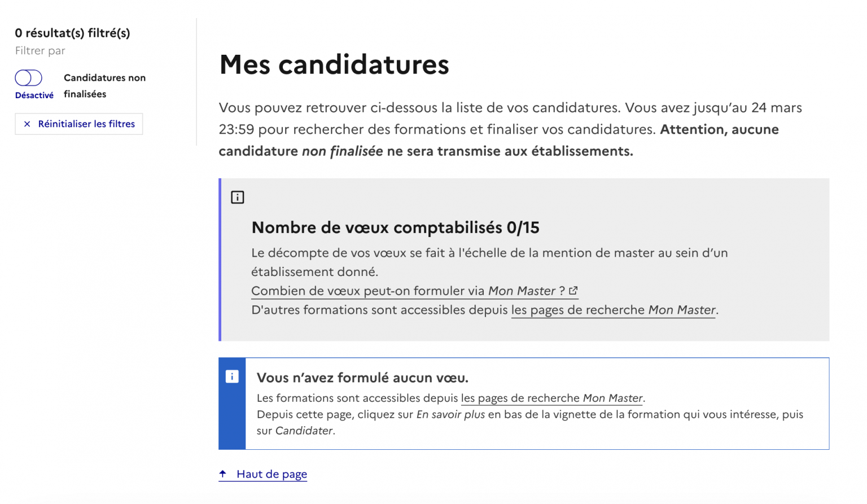Click the info icon in the gray vœux panel

tap(238, 197)
